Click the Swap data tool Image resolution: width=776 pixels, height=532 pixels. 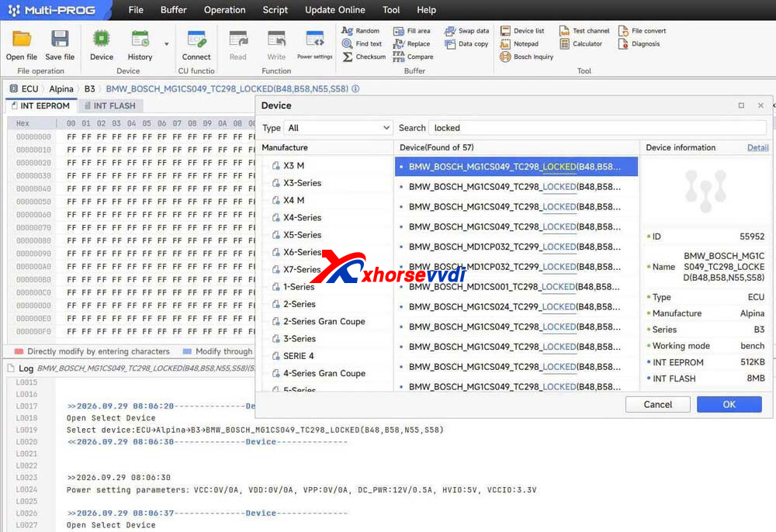click(x=466, y=31)
